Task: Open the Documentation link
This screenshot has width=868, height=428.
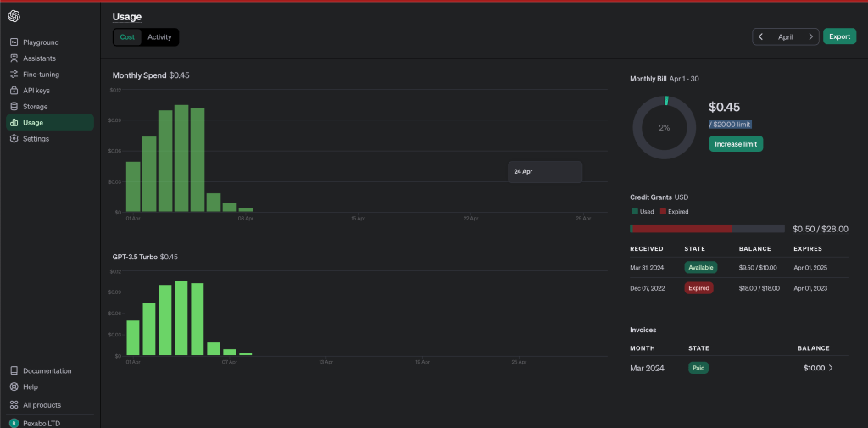Action: click(47, 370)
